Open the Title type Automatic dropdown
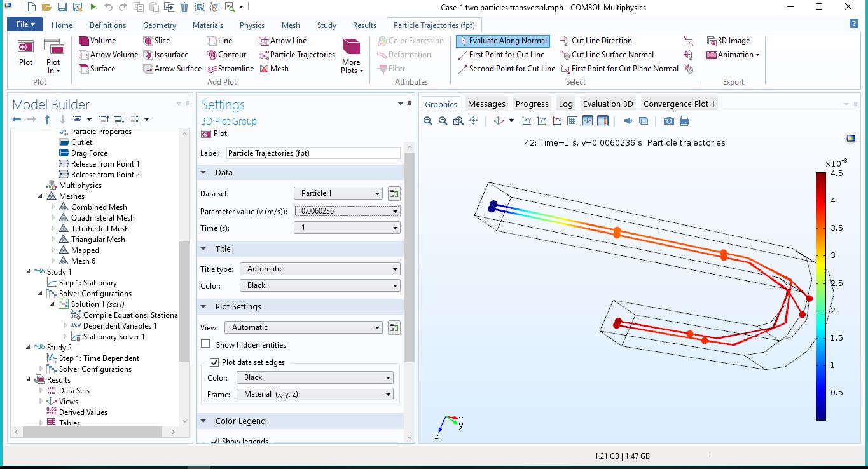 (x=319, y=269)
